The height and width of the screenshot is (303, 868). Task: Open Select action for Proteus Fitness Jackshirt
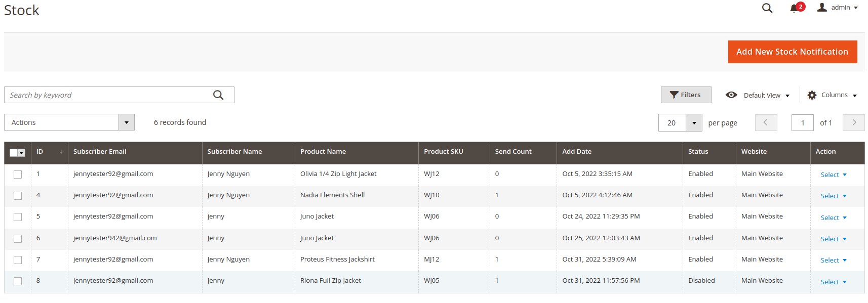(833, 260)
